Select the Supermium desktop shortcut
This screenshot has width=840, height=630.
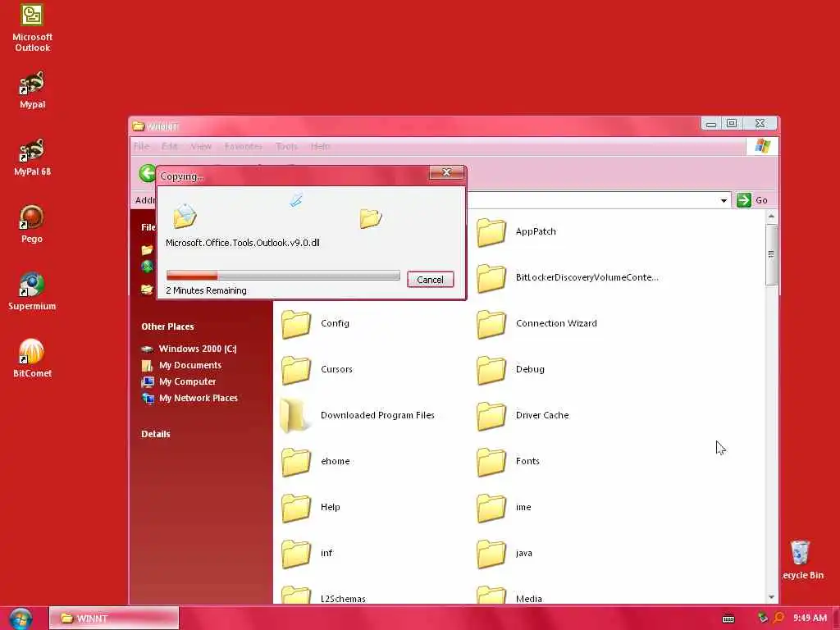[x=32, y=291]
